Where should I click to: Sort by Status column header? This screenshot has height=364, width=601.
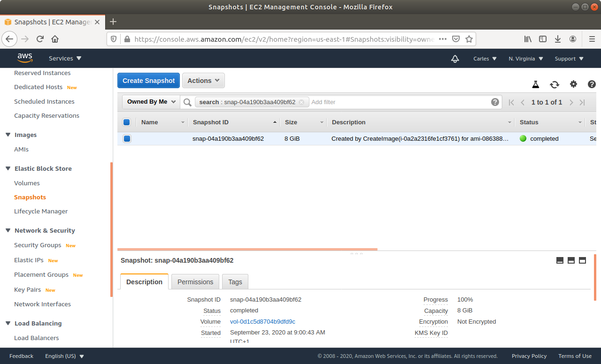tap(529, 122)
